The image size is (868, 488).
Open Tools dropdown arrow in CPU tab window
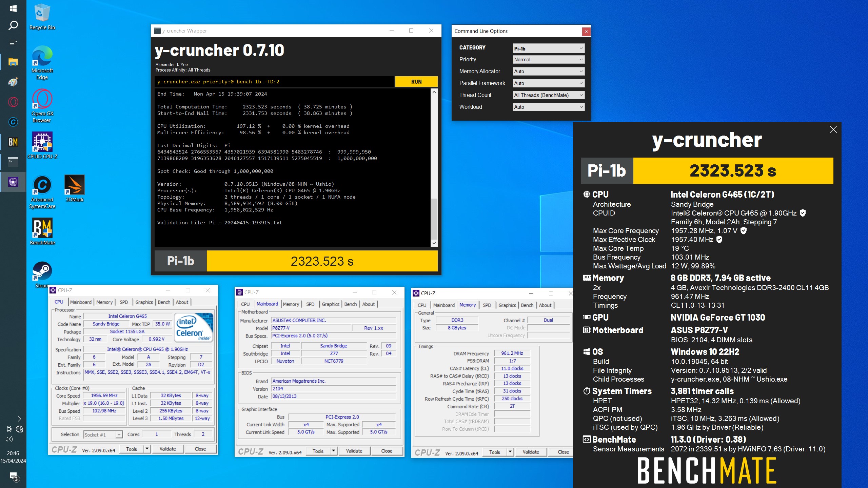[x=147, y=449]
